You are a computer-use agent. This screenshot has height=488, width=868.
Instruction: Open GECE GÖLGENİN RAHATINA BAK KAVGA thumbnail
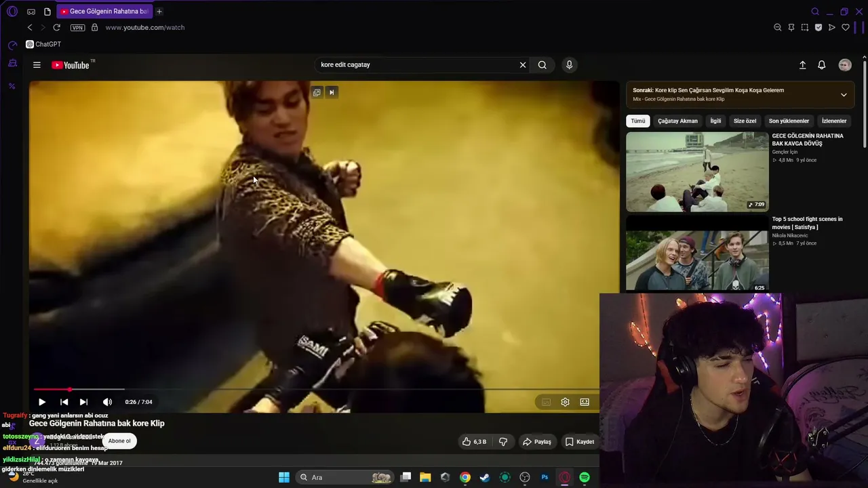click(x=697, y=172)
